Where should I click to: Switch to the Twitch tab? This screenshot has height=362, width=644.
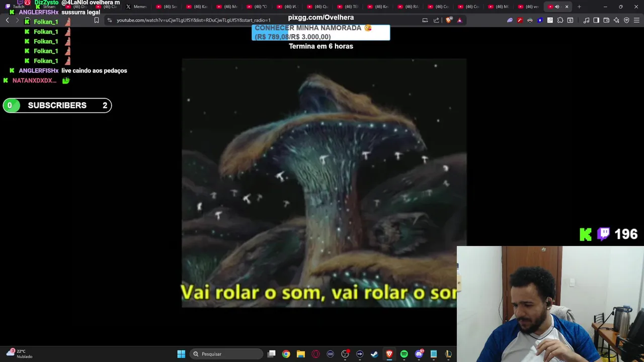(15, 7)
